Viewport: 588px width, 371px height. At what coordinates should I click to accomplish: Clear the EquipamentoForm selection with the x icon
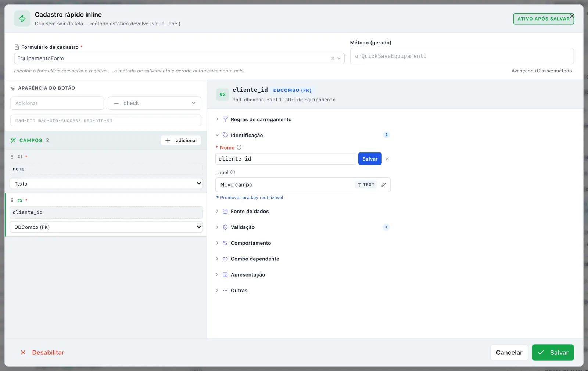333,58
